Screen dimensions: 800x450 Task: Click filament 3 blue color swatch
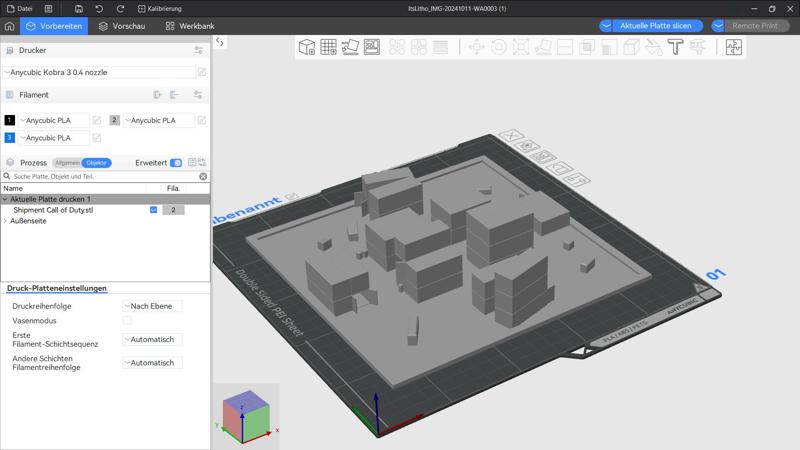10,137
